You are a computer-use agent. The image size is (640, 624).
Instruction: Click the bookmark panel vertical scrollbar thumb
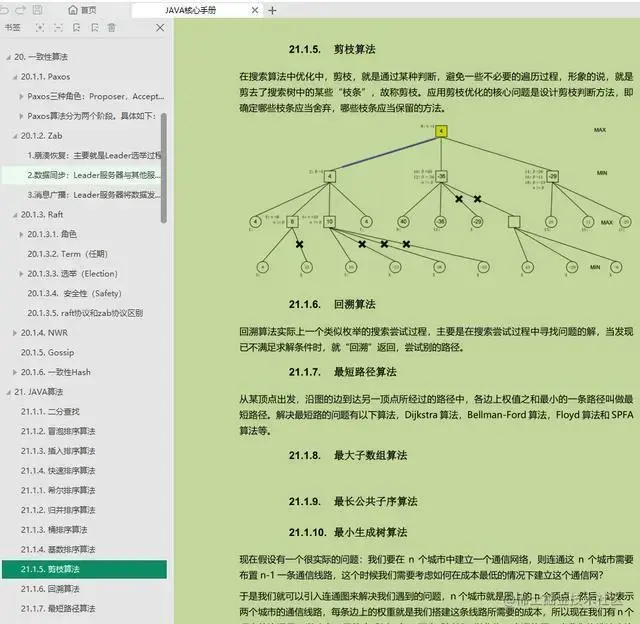(164, 168)
